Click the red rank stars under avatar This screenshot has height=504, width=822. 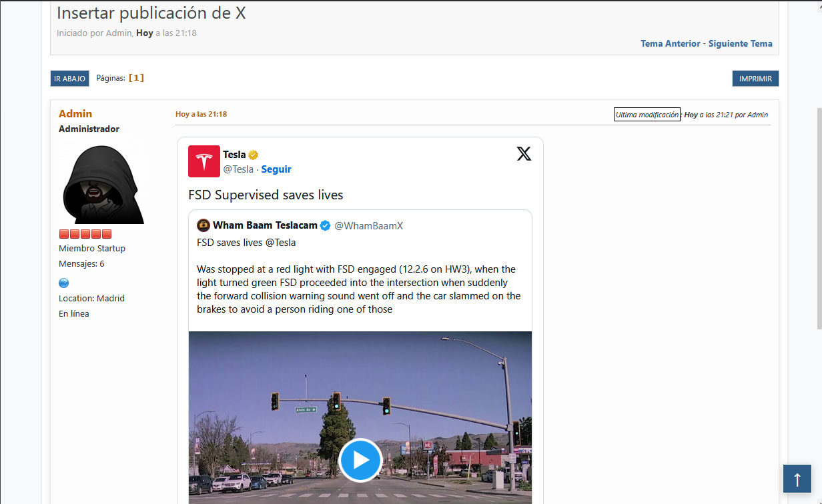point(85,234)
